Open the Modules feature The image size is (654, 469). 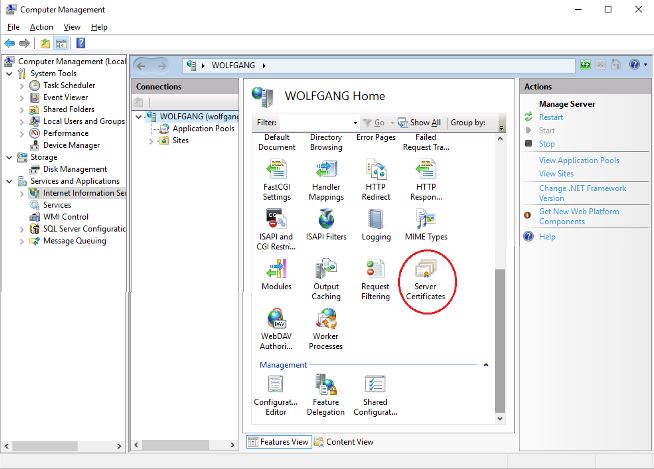(276, 275)
